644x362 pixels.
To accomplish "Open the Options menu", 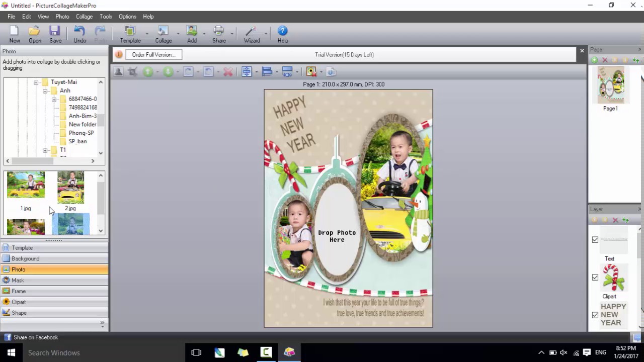I will [x=127, y=17].
